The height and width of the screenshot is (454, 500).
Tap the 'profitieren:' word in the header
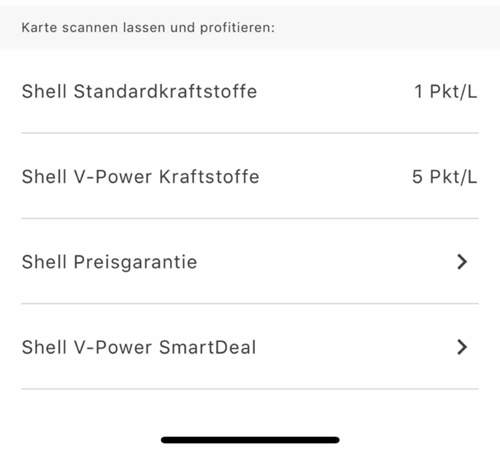pyautogui.click(x=237, y=28)
